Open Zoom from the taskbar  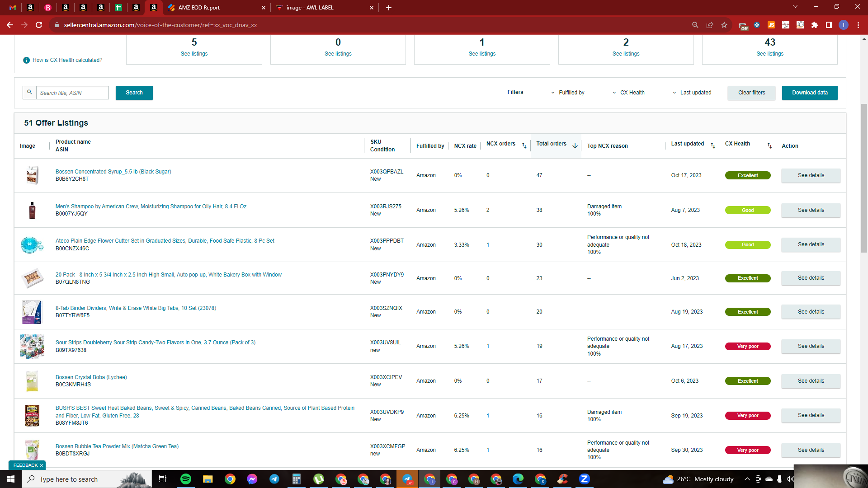pos(585,479)
